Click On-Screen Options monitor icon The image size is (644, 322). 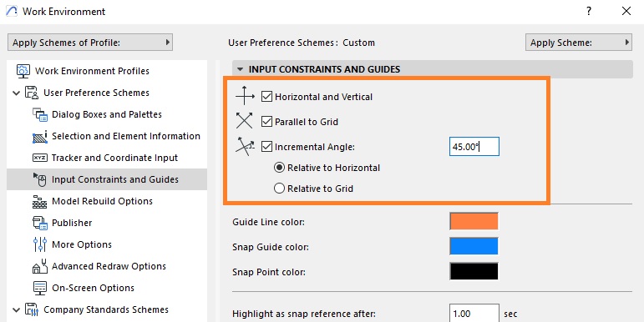(40, 288)
